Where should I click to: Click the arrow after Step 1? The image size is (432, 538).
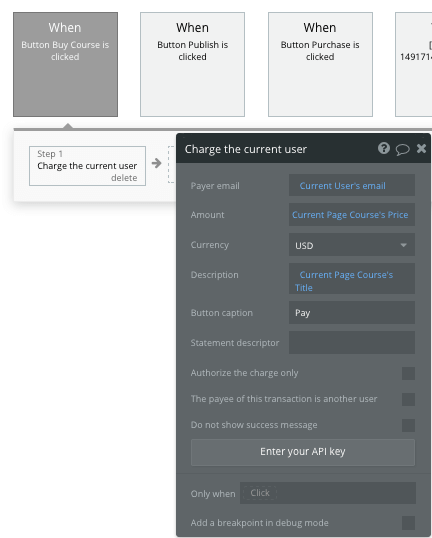pyautogui.click(x=156, y=163)
